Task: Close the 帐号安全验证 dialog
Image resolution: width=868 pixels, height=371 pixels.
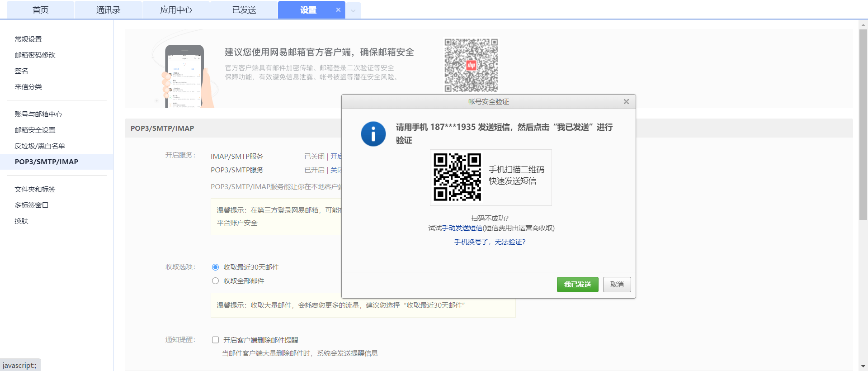Action: click(626, 101)
